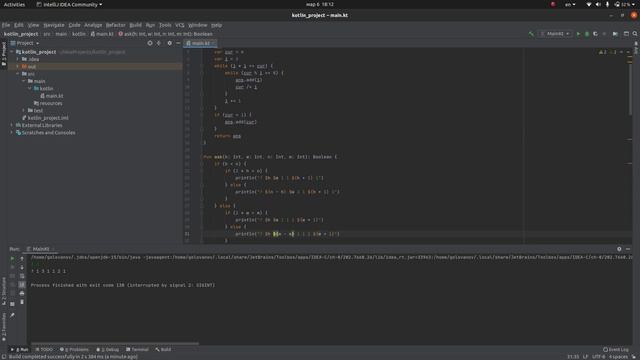Viewport: 640px width, 360px height.
Task: Toggle Favorites side tab on left edge
Action: 4,327
